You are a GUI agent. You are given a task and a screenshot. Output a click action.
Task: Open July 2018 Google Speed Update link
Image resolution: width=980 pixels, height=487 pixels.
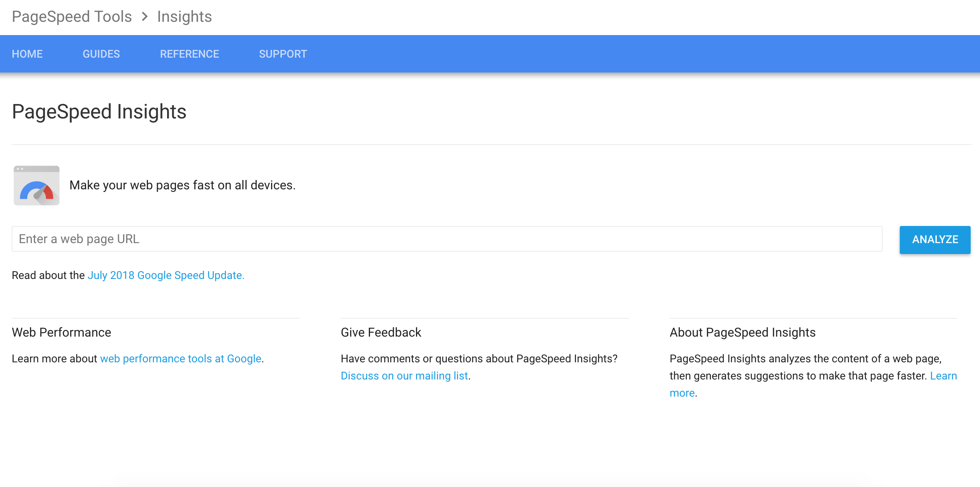166,275
